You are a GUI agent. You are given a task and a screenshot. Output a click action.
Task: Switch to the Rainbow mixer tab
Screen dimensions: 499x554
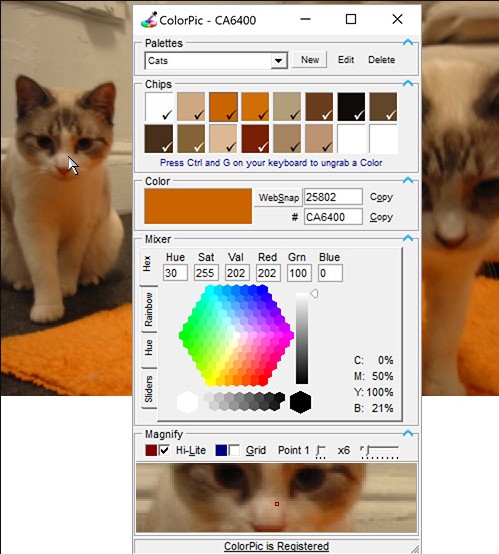[149, 310]
